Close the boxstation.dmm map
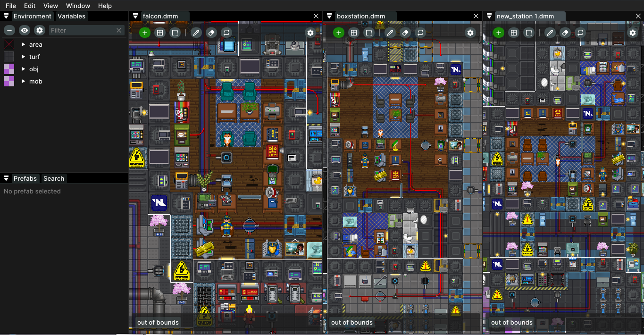The width and height of the screenshot is (644, 335). [x=476, y=16]
